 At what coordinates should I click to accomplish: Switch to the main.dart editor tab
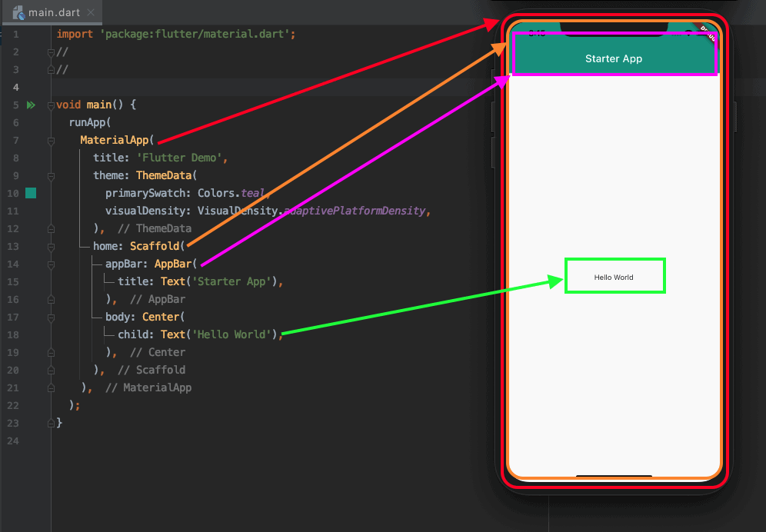coord(52,12)
